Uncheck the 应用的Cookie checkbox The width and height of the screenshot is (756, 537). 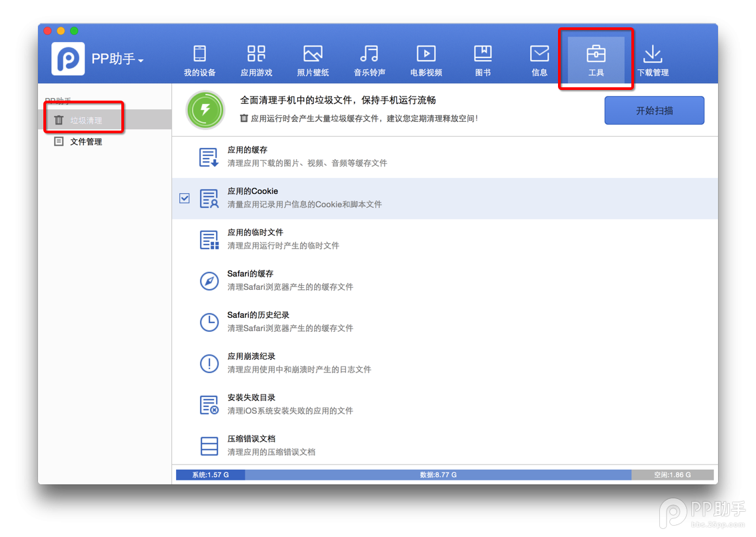(x=184, y=198)
